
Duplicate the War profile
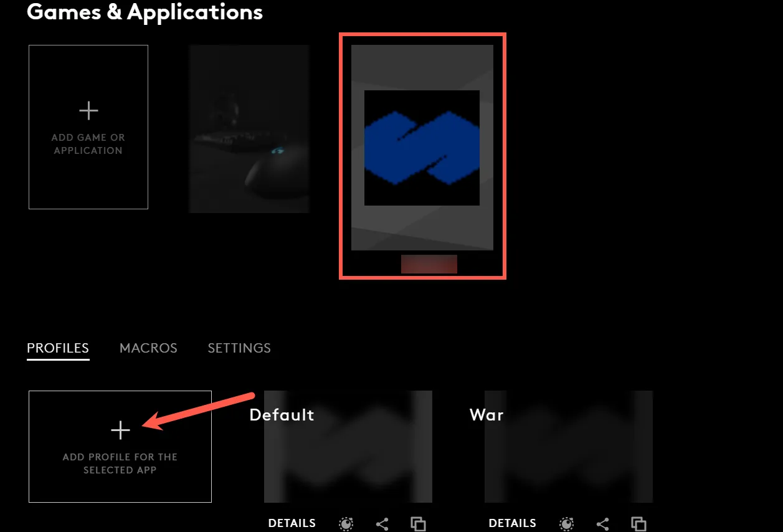638,524
